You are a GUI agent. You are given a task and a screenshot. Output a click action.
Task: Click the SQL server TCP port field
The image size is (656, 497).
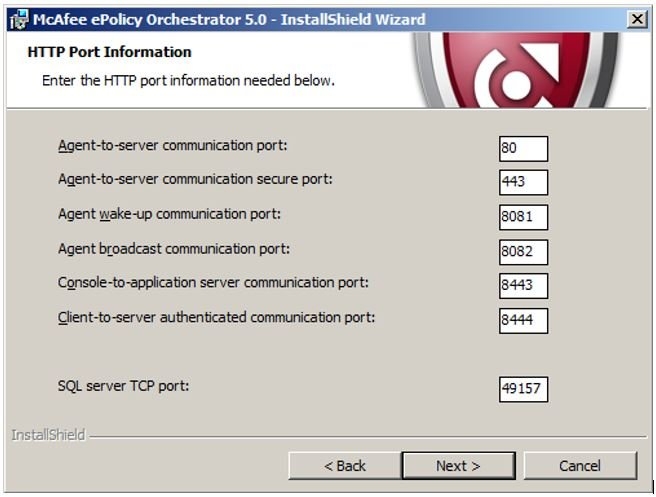coord(523,389)
